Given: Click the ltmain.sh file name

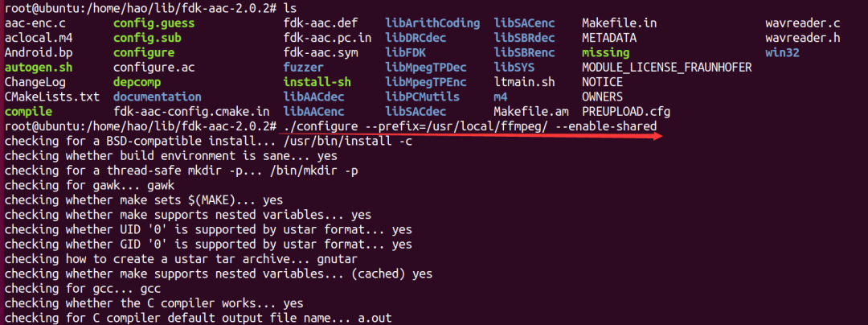Looking at the screenshot, I should coord(524,82).
